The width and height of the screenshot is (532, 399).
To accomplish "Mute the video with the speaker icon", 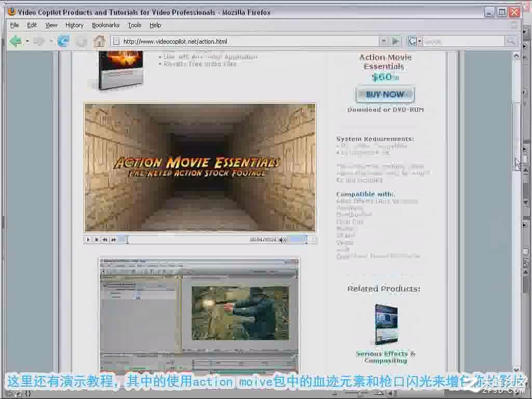I will pos(283,240).
